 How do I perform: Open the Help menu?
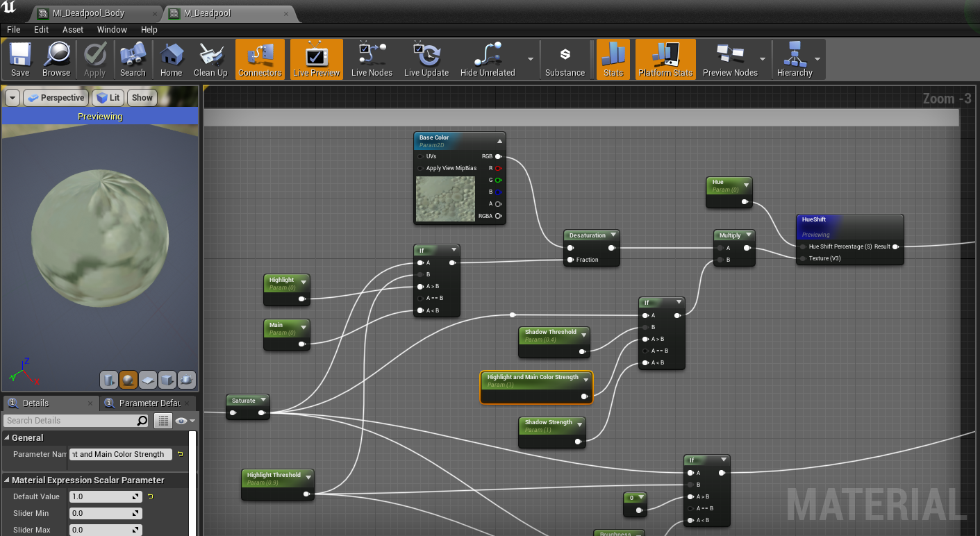point(149,29)
